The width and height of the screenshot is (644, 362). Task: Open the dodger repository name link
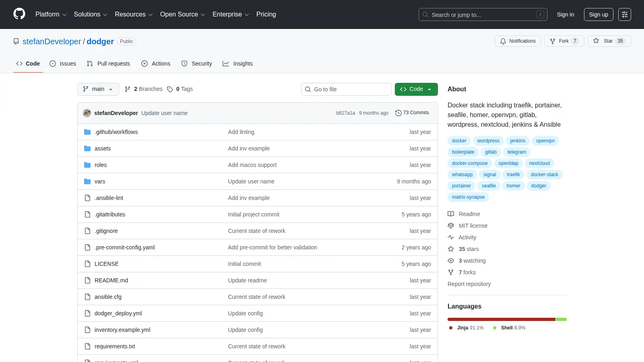click(100, 41)
